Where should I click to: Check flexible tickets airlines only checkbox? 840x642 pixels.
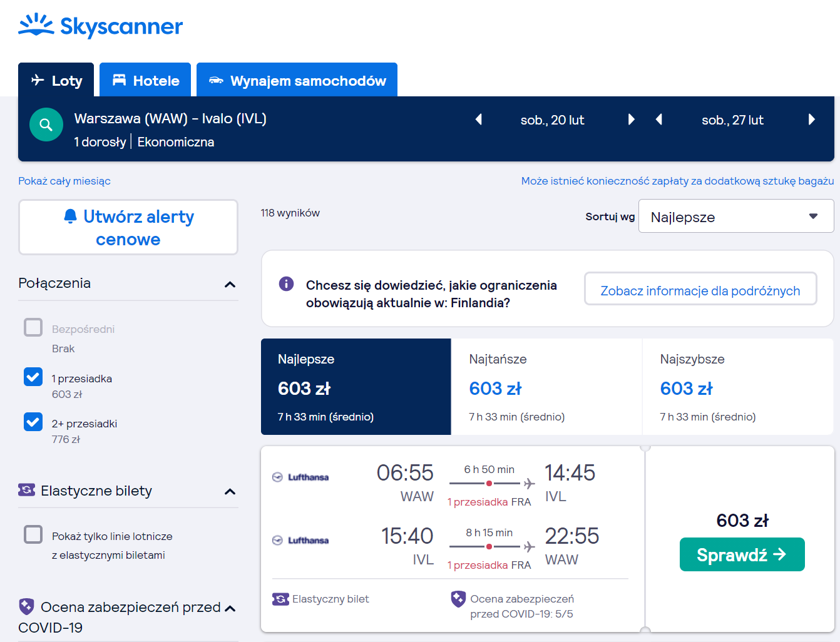[x=33, y=534]
